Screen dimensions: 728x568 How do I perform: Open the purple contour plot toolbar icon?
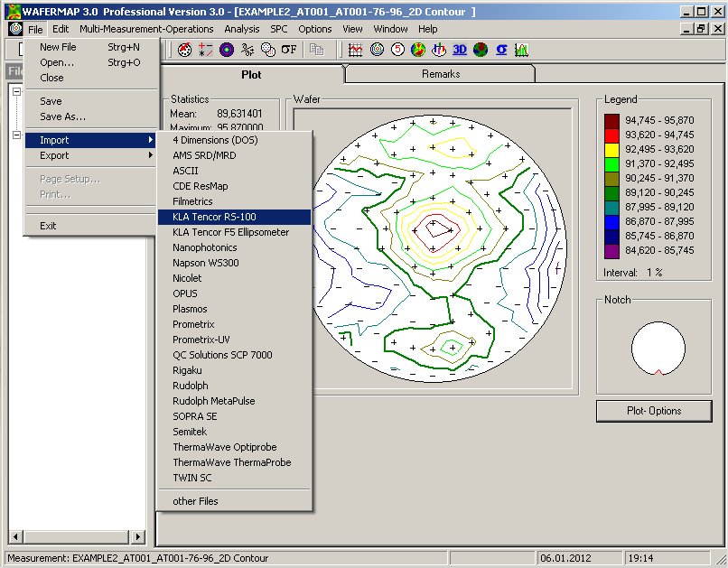coord(228,50)
